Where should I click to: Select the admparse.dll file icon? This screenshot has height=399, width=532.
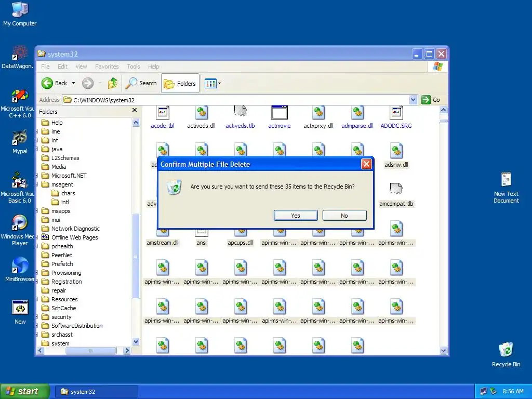click(x=357, y=113)
